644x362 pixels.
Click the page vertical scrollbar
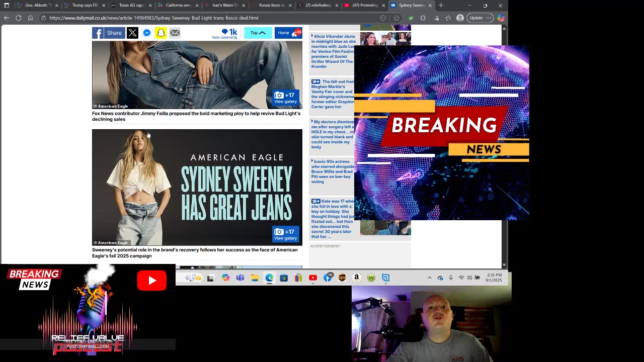click(504, 146)
